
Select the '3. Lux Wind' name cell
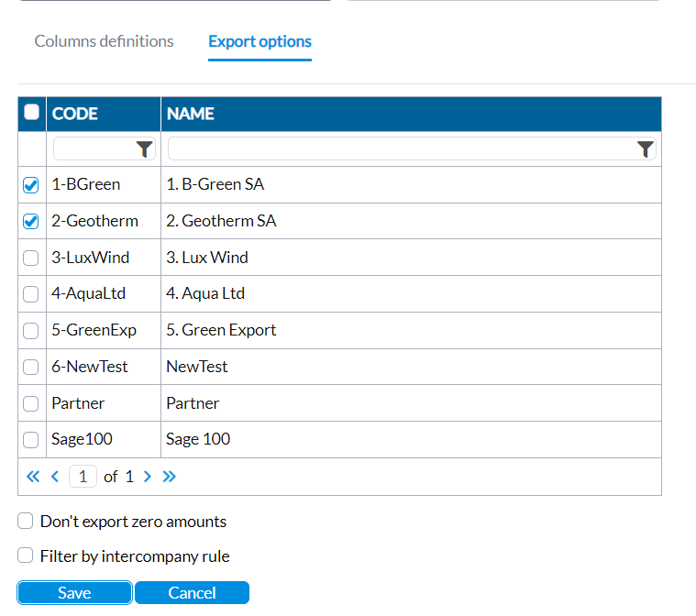point(411,258)
